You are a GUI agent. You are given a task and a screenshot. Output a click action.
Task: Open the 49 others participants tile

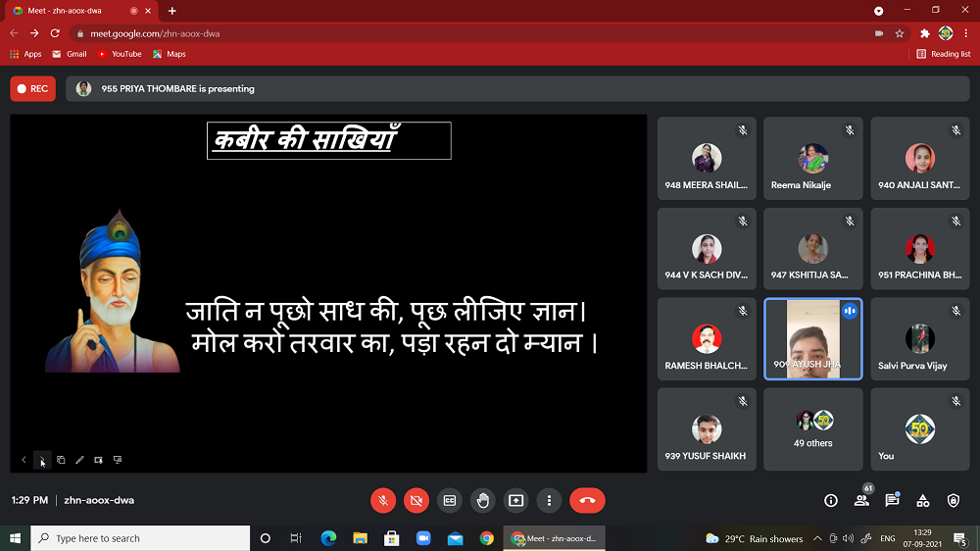tap(812, 429)
